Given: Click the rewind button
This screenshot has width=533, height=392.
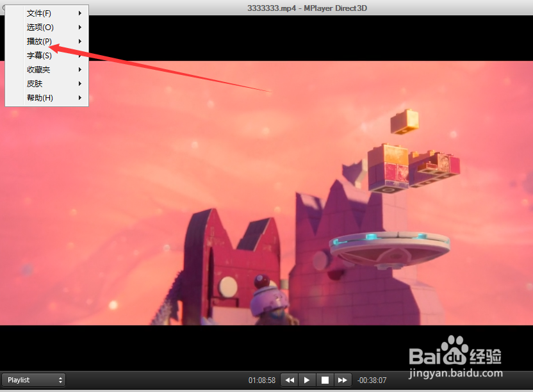Looking at the screenshot, I should (x=290, y=380).
